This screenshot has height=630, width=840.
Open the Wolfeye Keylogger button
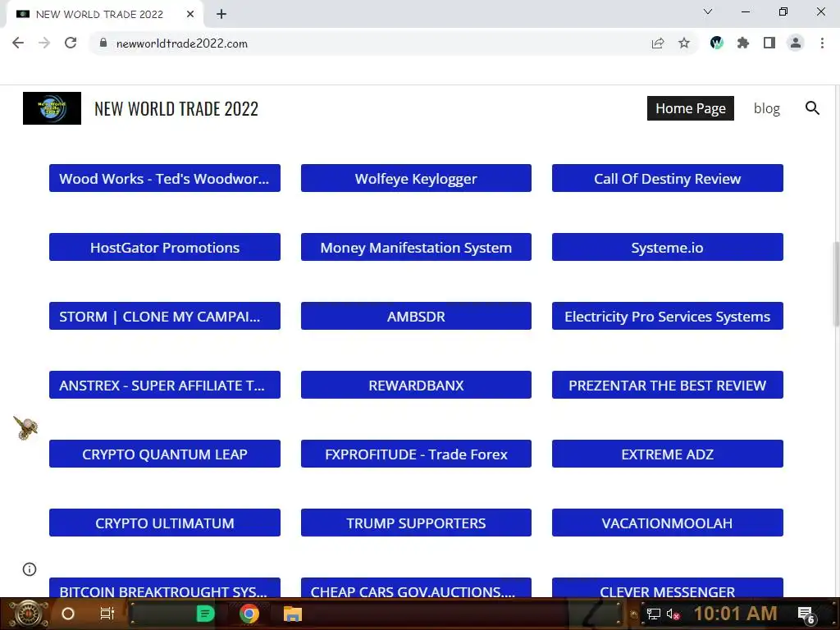point(416,178)
